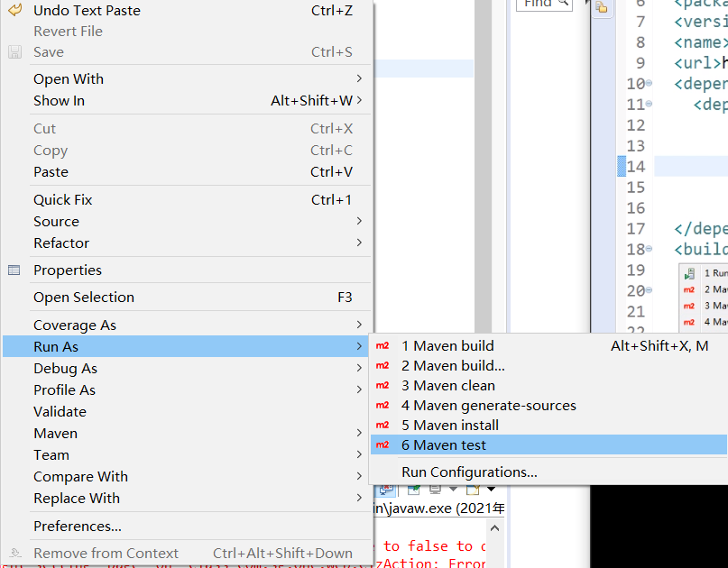Run 6 Maven test

tap(548, 445)
